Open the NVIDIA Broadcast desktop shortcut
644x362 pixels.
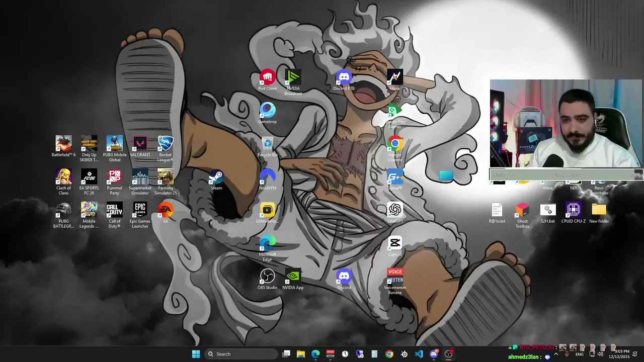[293, 82]
